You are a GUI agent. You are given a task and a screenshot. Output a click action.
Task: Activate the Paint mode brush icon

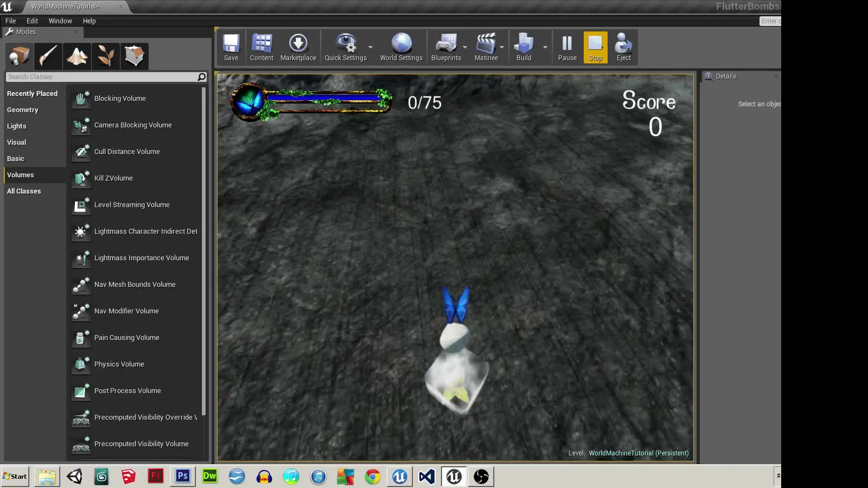tap(48, 56)
